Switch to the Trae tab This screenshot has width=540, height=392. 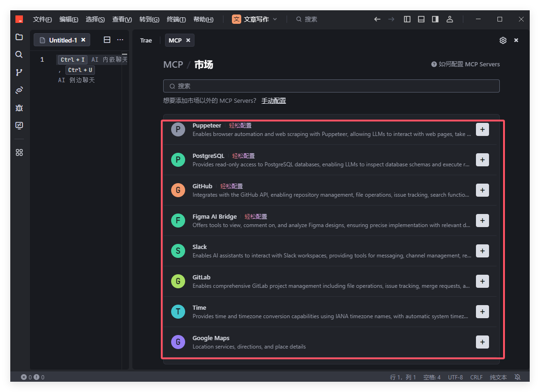(146, 41)
